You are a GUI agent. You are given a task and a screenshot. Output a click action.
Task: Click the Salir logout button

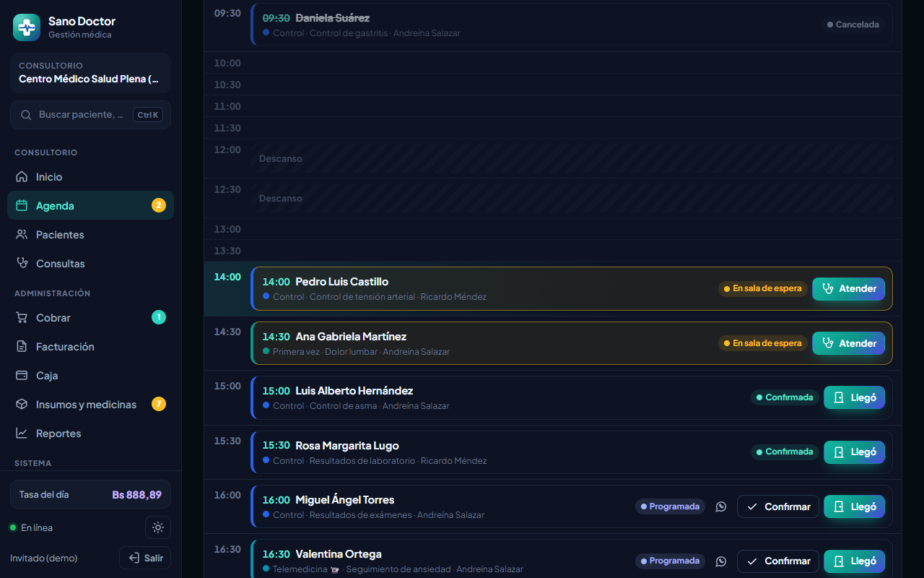click(145, 558)
